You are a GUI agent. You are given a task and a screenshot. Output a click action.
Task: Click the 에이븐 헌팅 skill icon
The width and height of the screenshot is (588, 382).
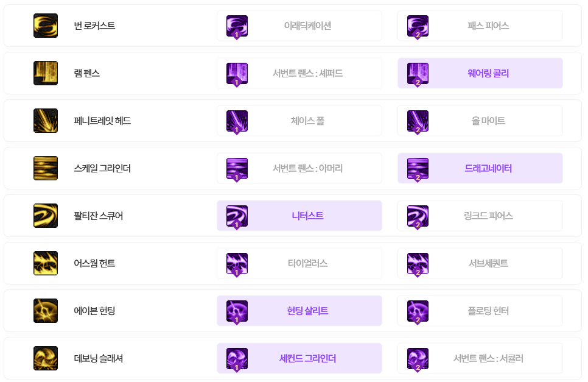tap(46, 311)
